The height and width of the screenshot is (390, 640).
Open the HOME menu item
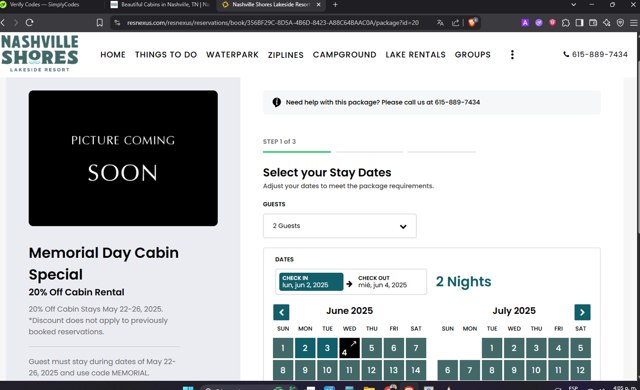[x=113, y=55]
